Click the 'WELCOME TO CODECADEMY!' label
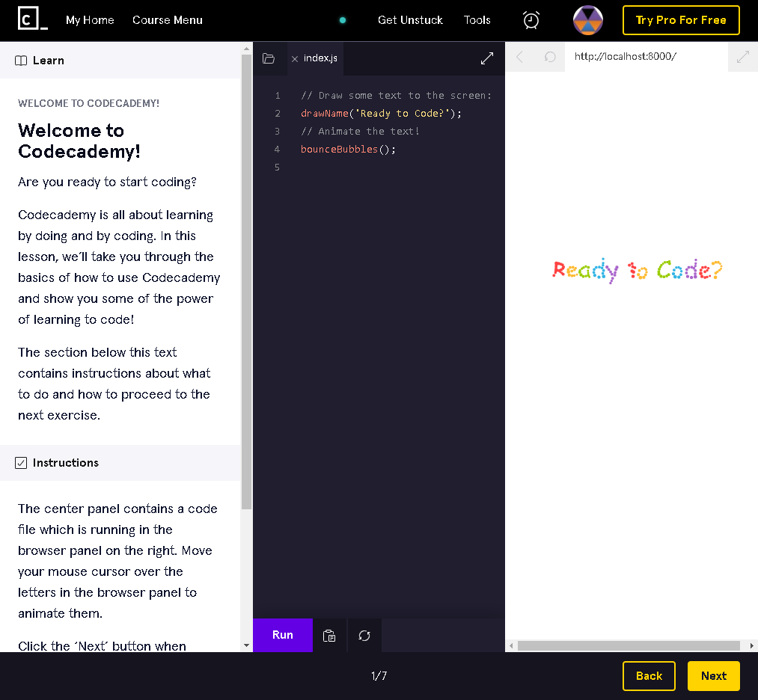 [88, 103]
